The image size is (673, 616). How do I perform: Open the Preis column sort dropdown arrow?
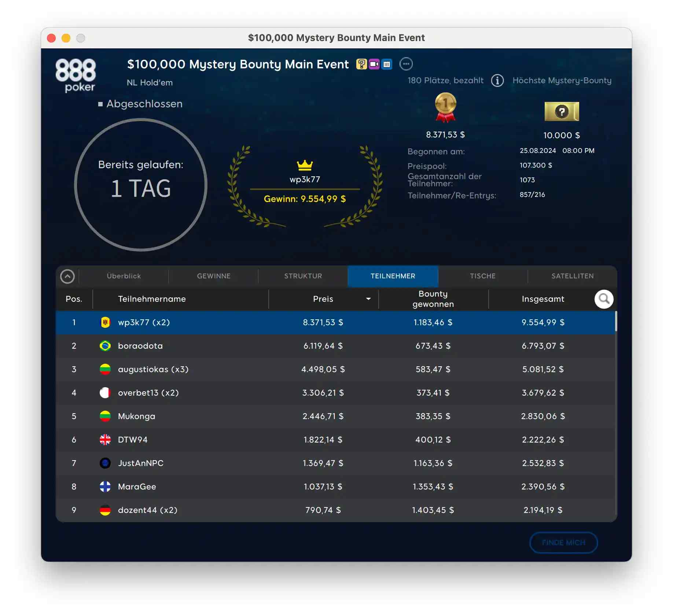coord(368,299)
